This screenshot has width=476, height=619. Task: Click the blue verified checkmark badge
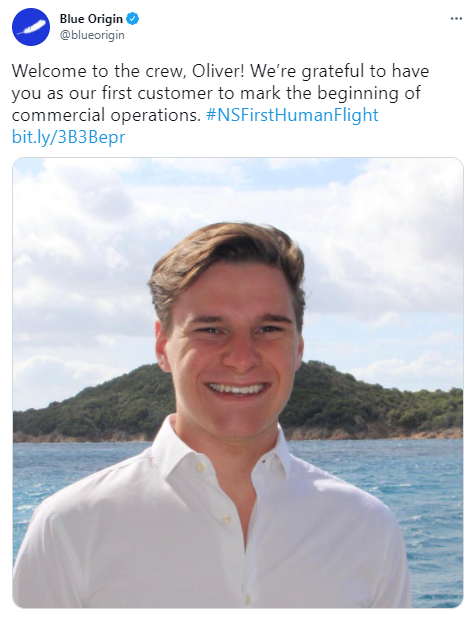click(x=133, y=19)
